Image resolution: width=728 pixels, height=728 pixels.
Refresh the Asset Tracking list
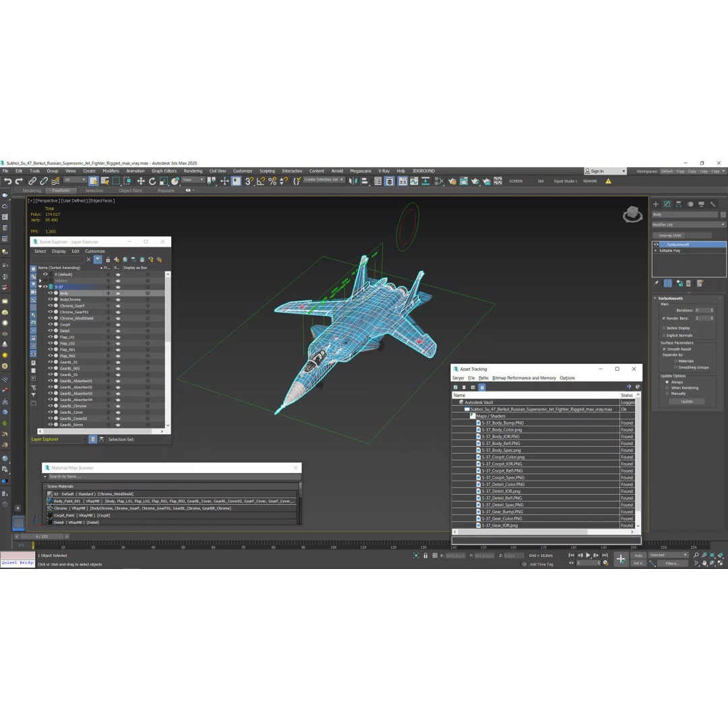point(456,387)
